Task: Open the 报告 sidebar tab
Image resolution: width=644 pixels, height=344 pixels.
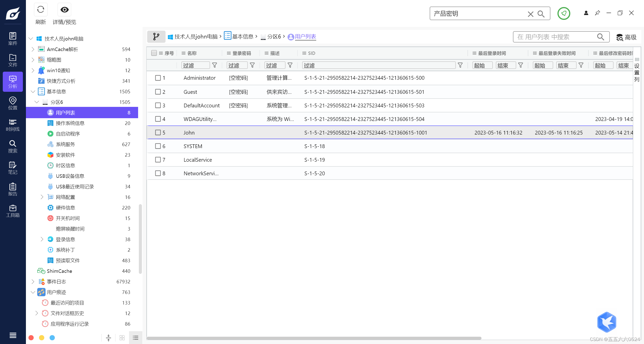Action: 13,189
